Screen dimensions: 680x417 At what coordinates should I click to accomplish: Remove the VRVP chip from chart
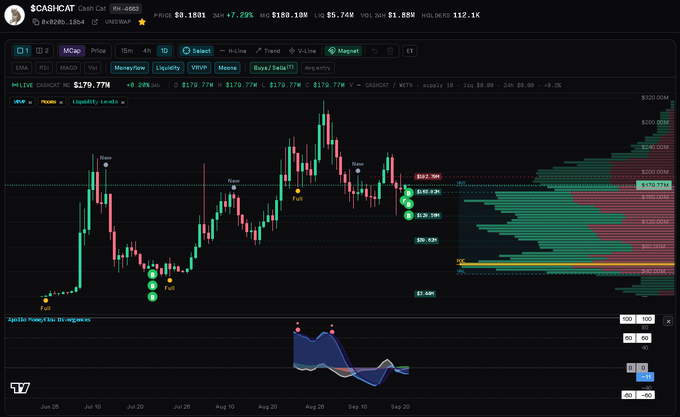pos(30,102)
